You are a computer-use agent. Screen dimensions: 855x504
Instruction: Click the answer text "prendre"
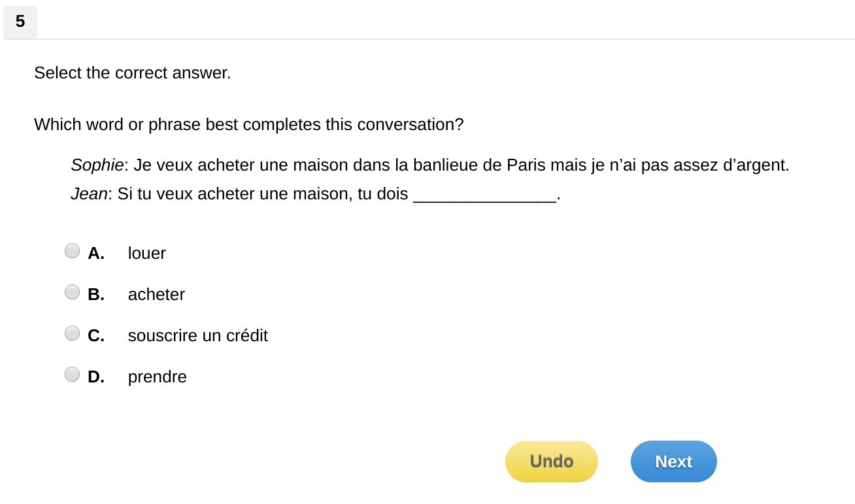point(157,377)
